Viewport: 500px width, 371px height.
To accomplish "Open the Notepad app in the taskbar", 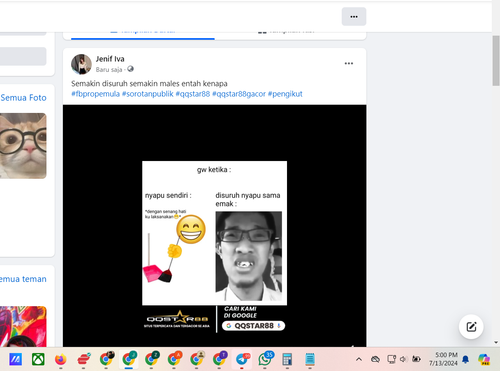I will [310, 359].
